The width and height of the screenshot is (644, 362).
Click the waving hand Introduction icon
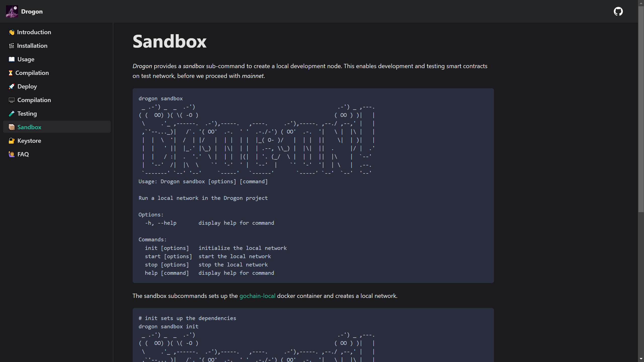[12, 32]
